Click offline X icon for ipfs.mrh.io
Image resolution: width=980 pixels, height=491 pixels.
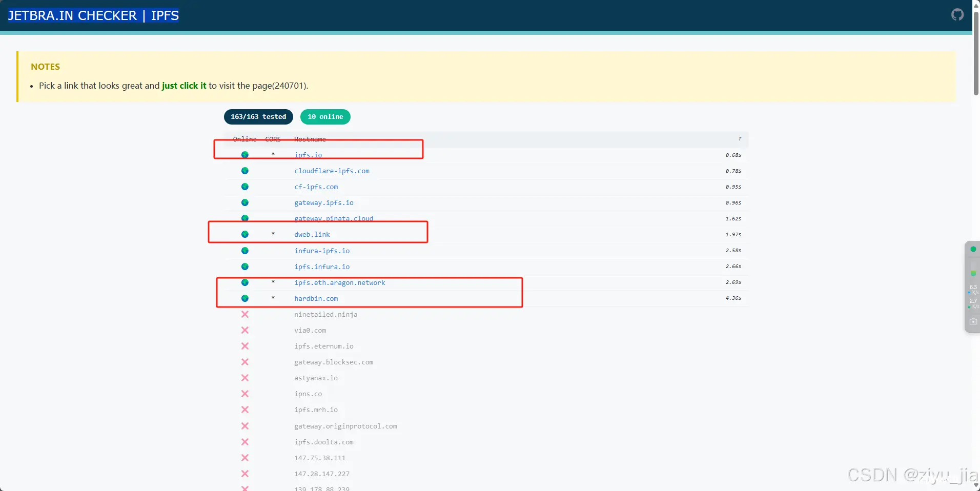pos(245,410)
